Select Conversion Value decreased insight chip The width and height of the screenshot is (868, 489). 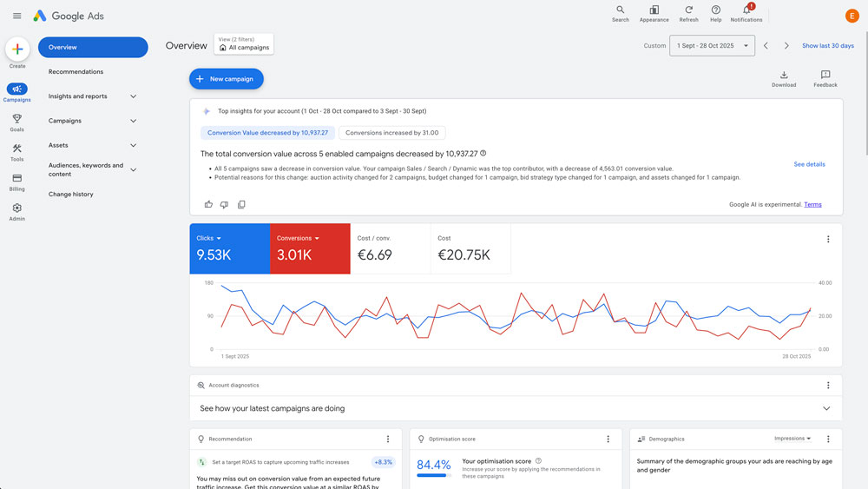267,133
